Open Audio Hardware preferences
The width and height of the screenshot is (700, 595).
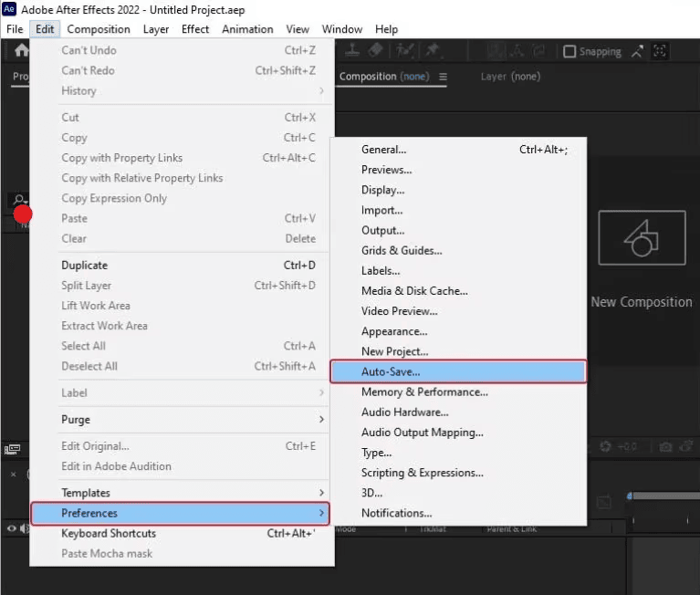click(x=458, y=412)
